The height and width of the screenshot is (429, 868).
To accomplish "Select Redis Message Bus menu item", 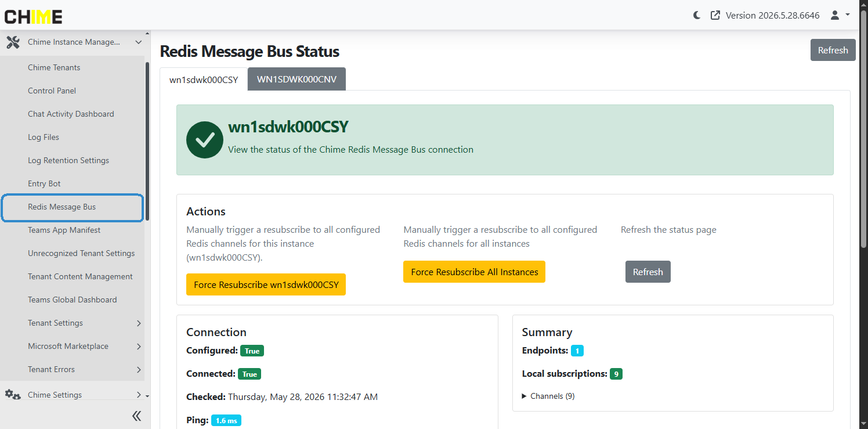I will tap(73, 208).
